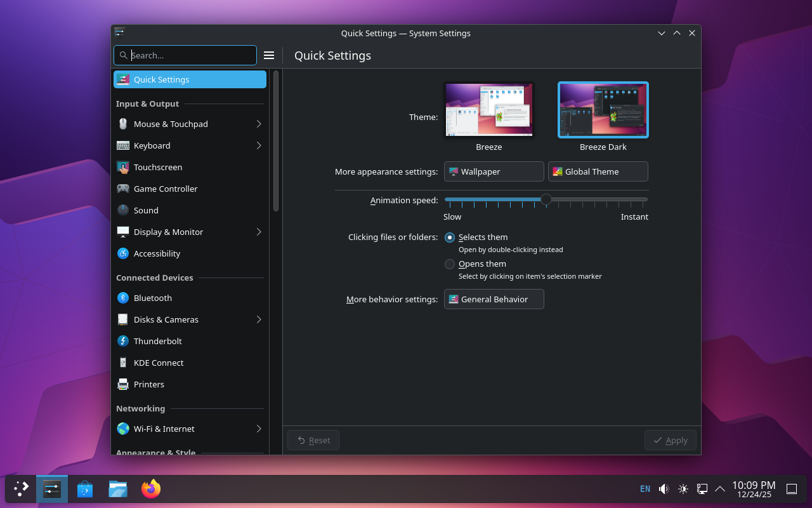Open Accessibility settings icon

(123, 253)
